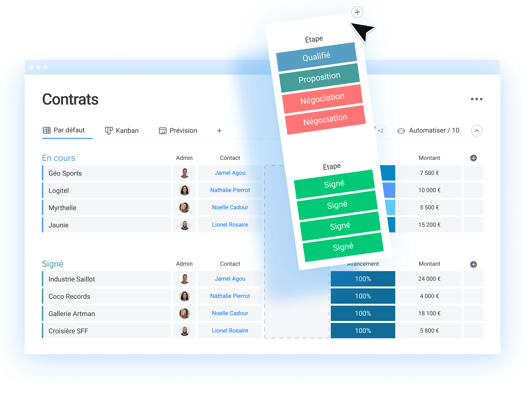Click the Prévision view icon

163,131
